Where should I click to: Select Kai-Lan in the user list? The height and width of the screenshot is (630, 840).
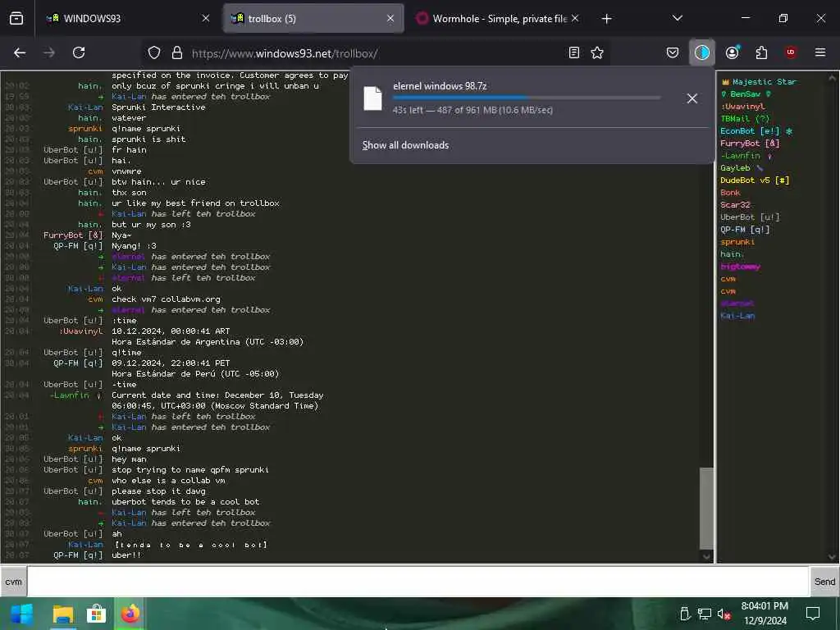pyautogui.click(x=737, y=316)
